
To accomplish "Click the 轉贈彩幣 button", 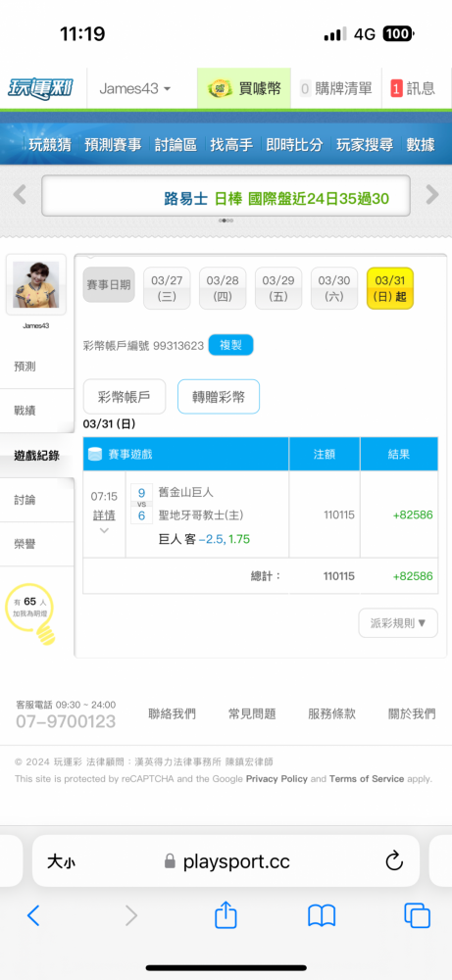I will pyautogui.click(x=219, y=397).
